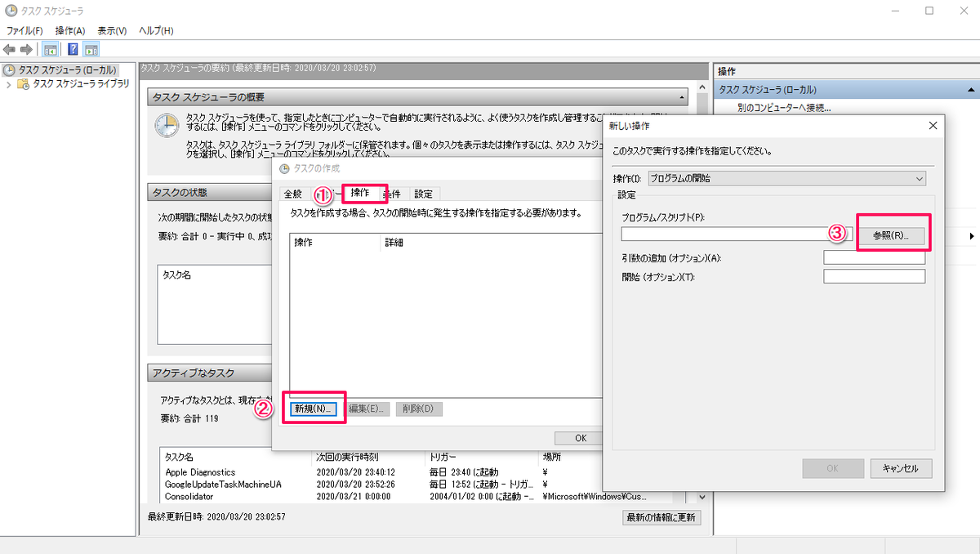The height and width of the screenshot is (554, 980).
Task: Click the Back arrow toolbar icon
Action: point(10,49)
